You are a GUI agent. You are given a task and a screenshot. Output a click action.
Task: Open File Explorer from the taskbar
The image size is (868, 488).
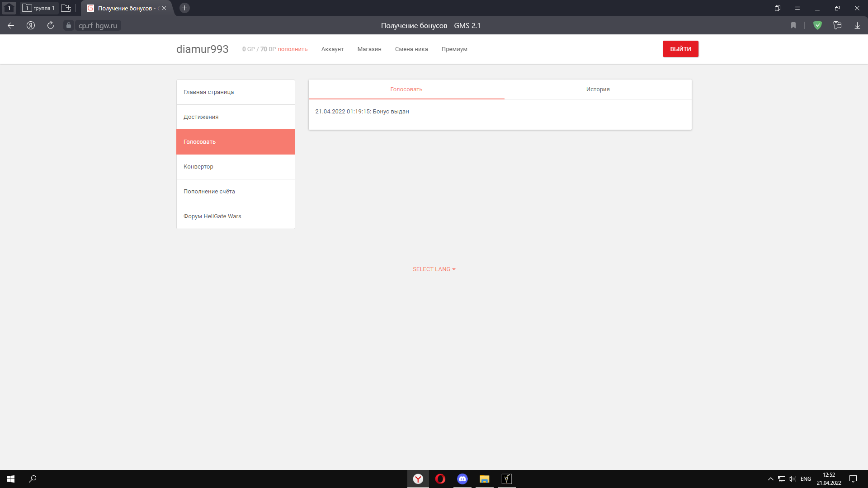tap(485, 479)
